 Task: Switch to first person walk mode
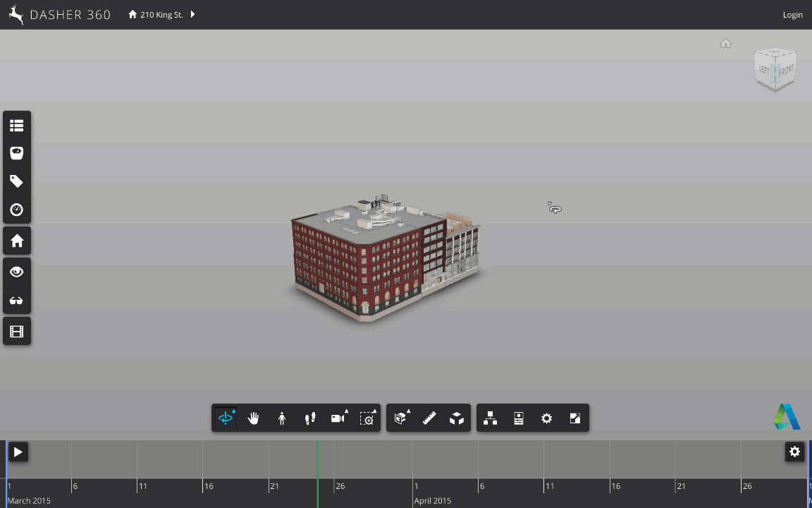coord(282,418)
